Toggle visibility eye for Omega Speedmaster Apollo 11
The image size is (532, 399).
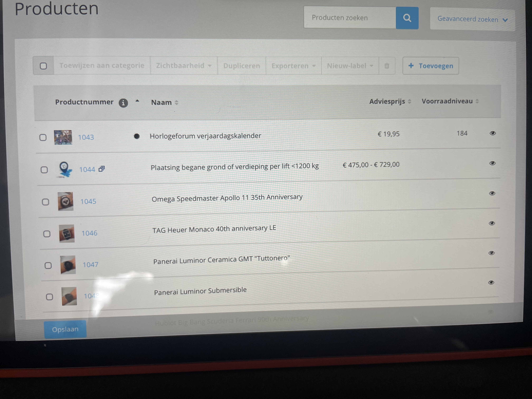click(x=492, y=193)
